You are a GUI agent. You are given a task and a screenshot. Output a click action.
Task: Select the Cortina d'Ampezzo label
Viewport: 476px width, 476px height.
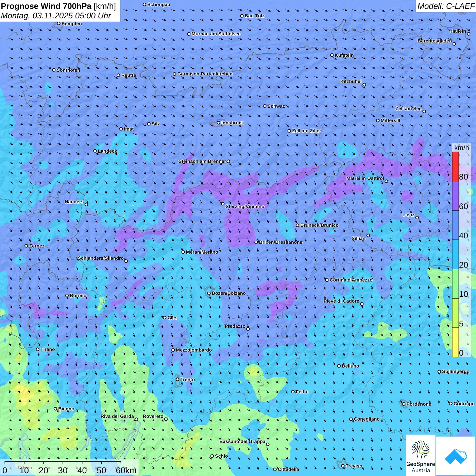tap(351, 280)
